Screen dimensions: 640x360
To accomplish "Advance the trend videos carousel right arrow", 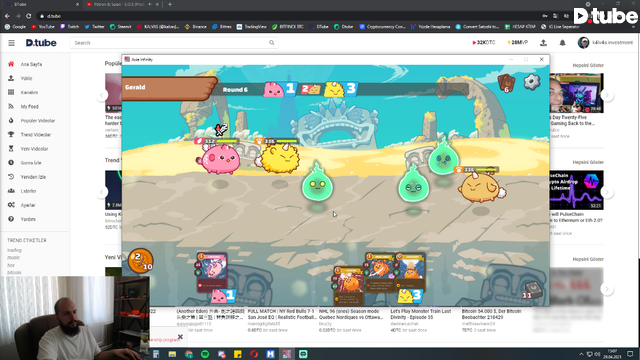I will [x=607, y=192].
